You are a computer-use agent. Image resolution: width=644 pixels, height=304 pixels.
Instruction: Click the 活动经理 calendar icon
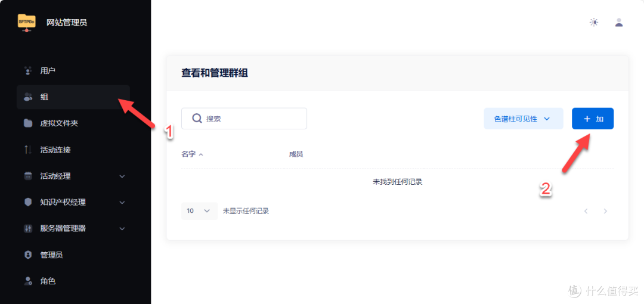(28, 176)
